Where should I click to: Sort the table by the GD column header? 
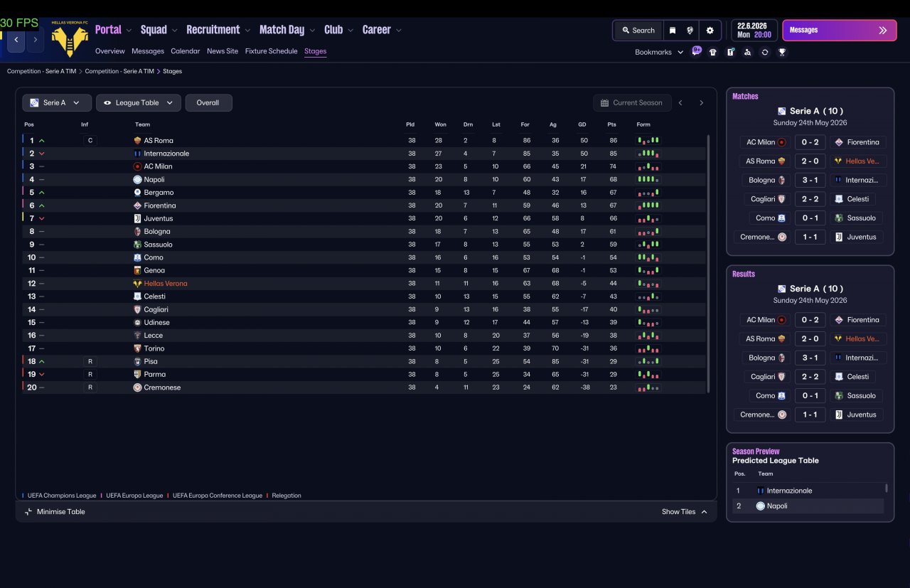coord(582,124)
